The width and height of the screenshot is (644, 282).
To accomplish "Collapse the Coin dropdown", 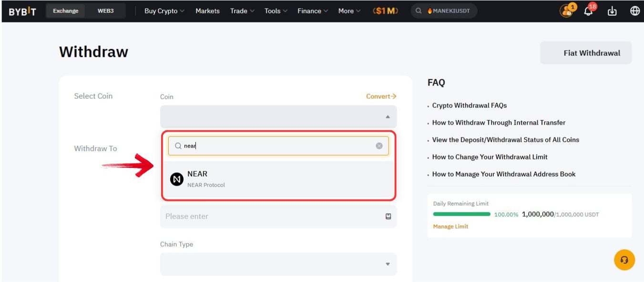I will click(278, 117).
